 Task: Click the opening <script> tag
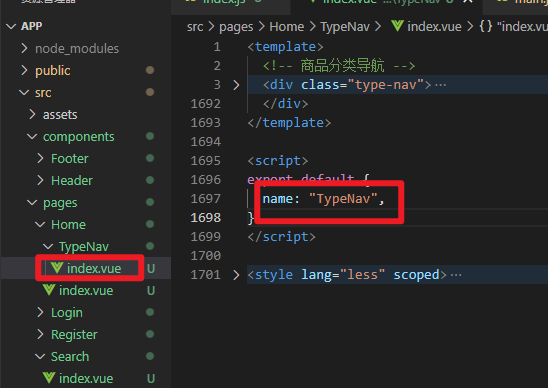coord(278,161)
